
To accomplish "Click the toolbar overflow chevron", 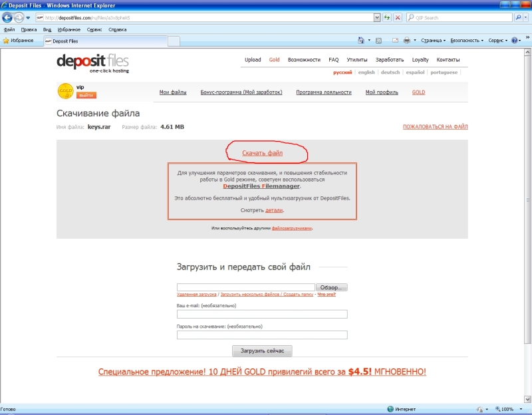I will (x=527, y=37).
